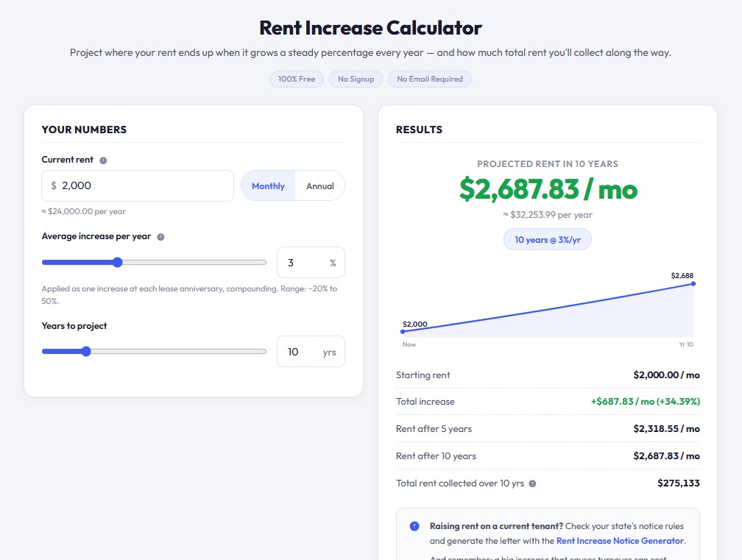Screen dimensions: 742x560
Task: Click the 'Total increase' row label
Action: [x=425, y=402]
